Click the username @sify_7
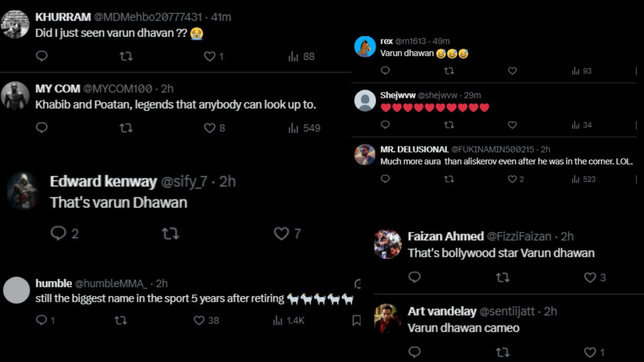This screenshot has height=362, width=644. coord(185,181)
